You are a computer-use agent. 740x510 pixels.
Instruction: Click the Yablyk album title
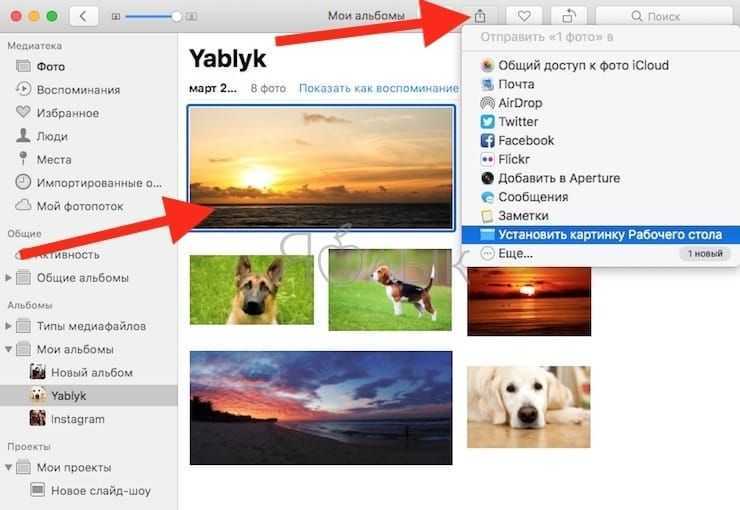pos(227,59)
